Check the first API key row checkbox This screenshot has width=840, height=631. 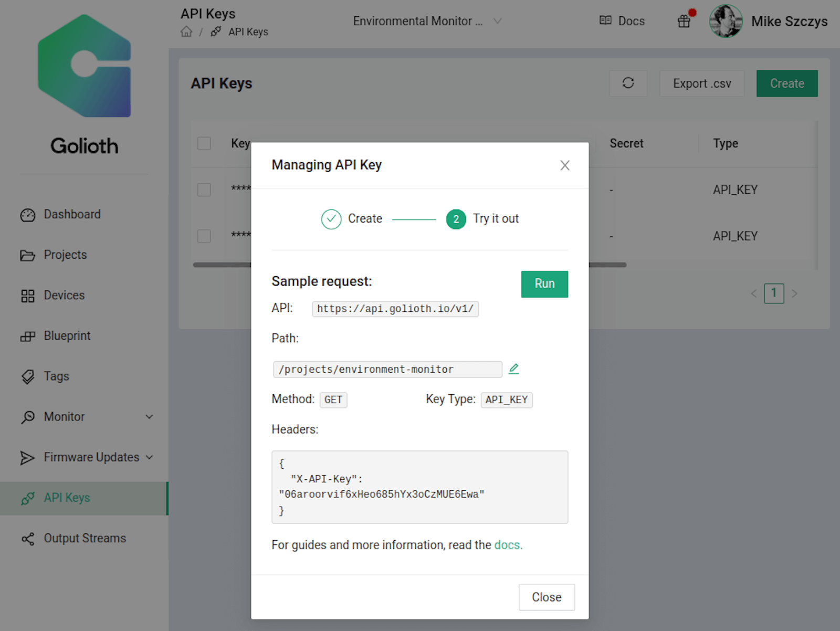[x=204, y=190]
